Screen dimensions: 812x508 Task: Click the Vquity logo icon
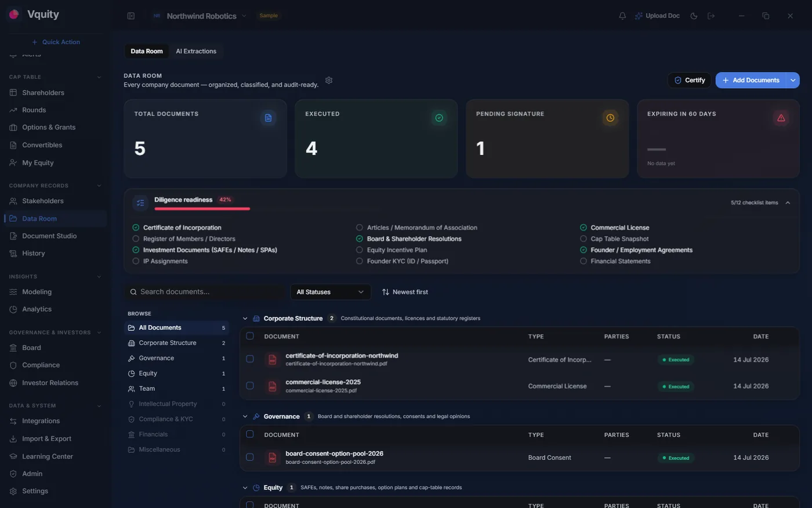pyautogui.click(x=14, y=14)
